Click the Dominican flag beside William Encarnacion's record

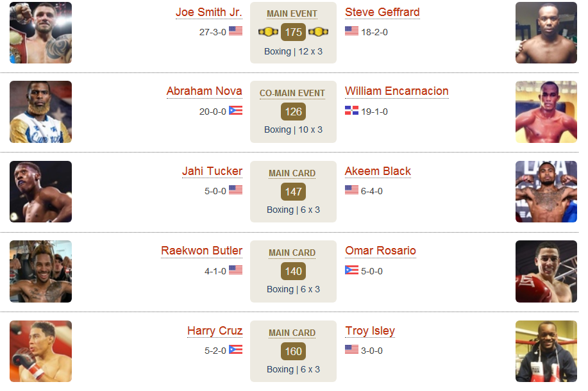(x=352, y=111)
